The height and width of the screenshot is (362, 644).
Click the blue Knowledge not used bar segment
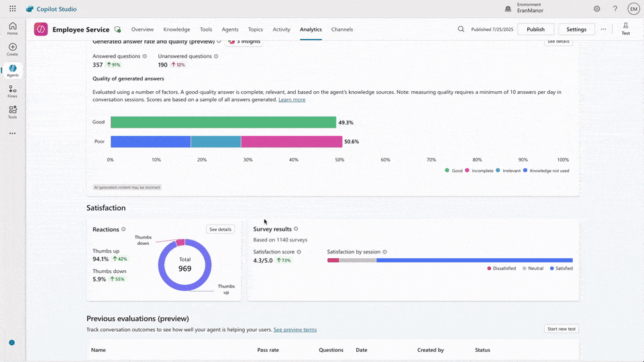click(x=151, y=141)
